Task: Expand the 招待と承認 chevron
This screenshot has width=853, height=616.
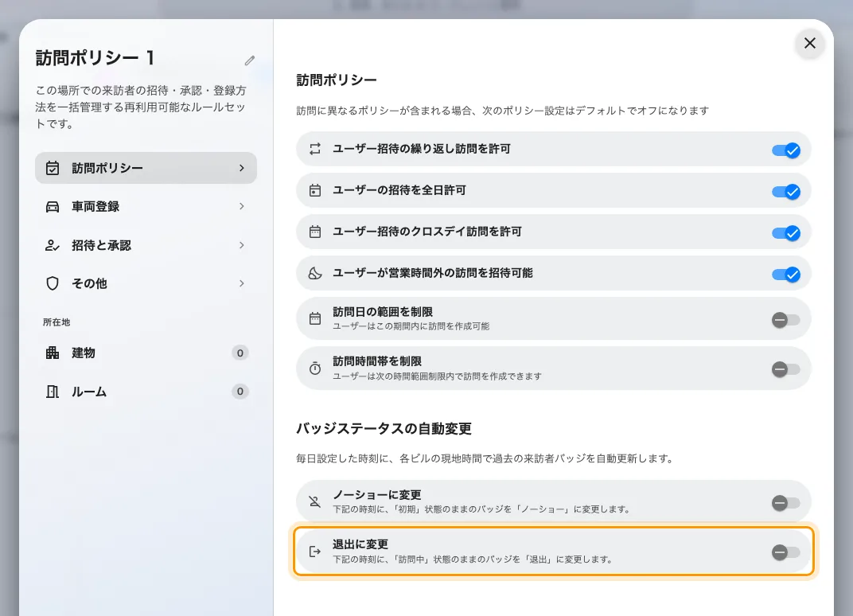Action: click(x=242, y=245)
